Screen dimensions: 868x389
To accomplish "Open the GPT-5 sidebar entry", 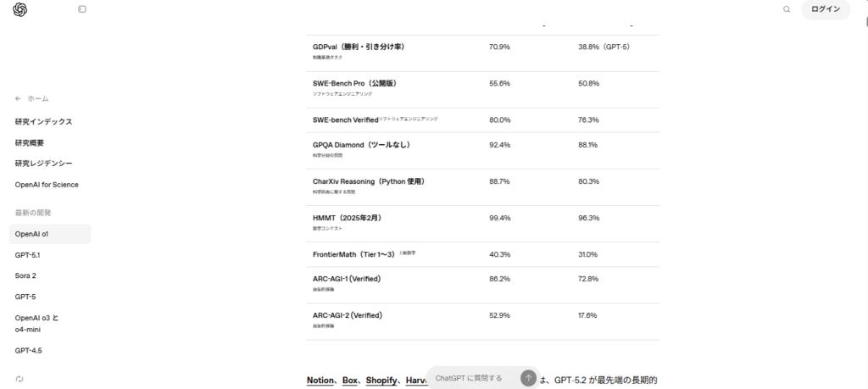I will [25, 297].
